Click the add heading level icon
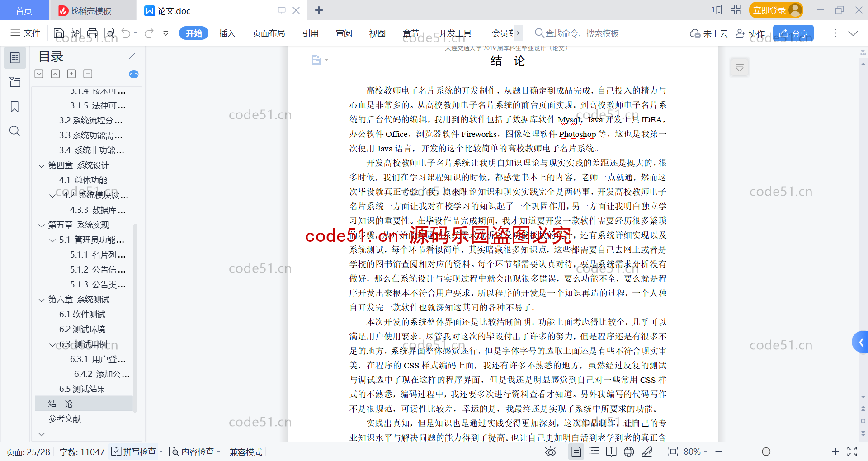The width and height of the screenshot is (868, 461). coord(71,74)
